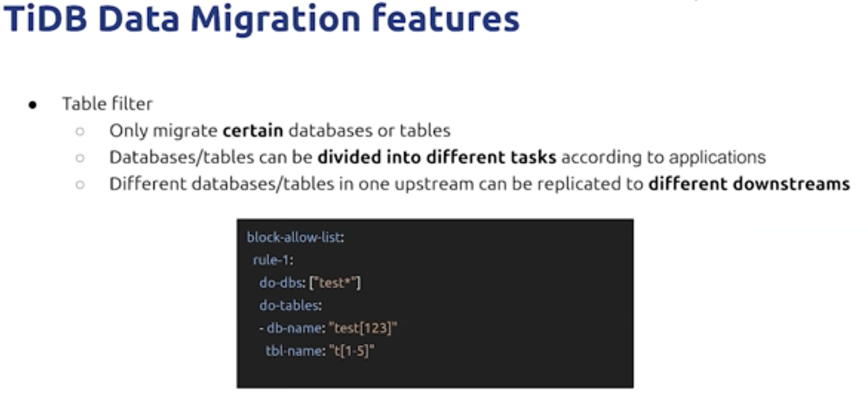The width and height of the screenshot is (868, 393).
Task: Click the ["test*"] value in code
Action: [335, 283]
